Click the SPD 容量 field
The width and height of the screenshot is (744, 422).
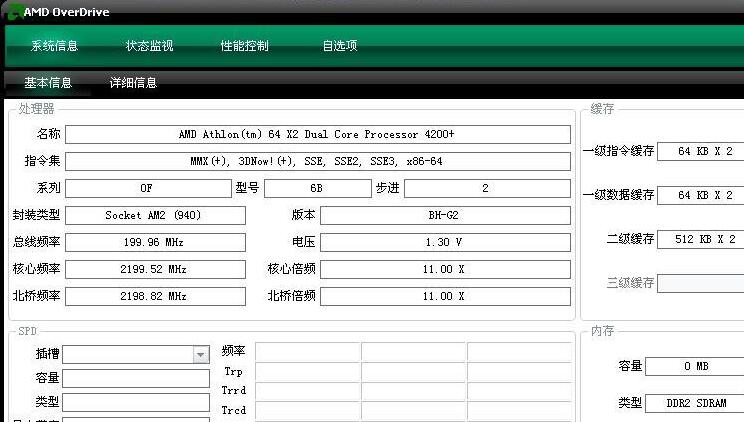136,378
